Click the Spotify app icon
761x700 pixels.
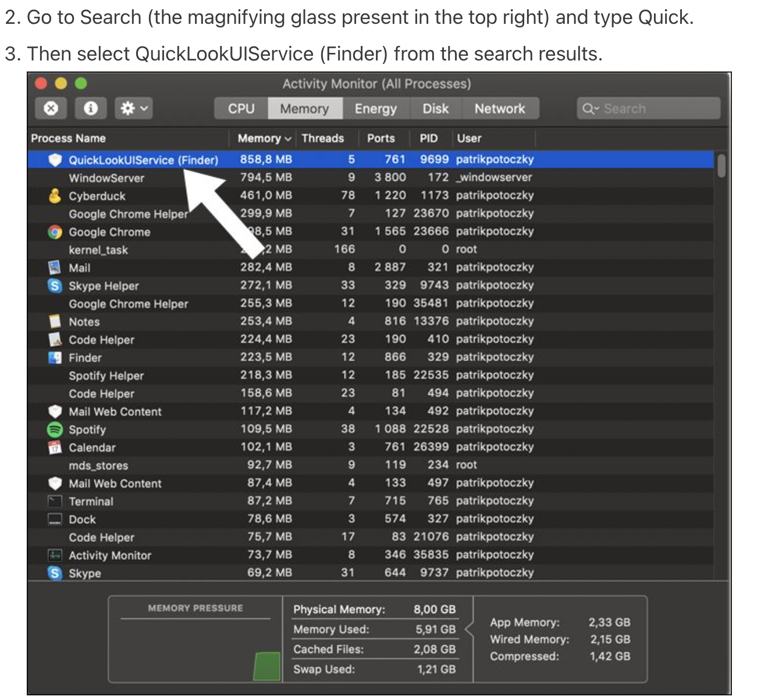[55, 430]
